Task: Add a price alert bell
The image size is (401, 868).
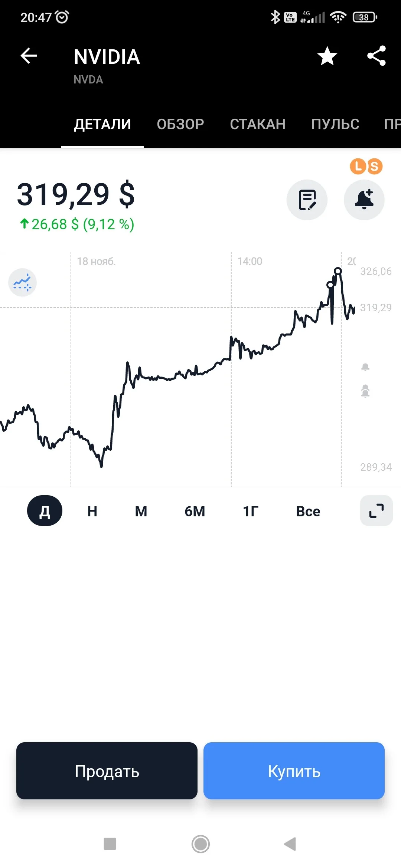Action: [364, 200]
